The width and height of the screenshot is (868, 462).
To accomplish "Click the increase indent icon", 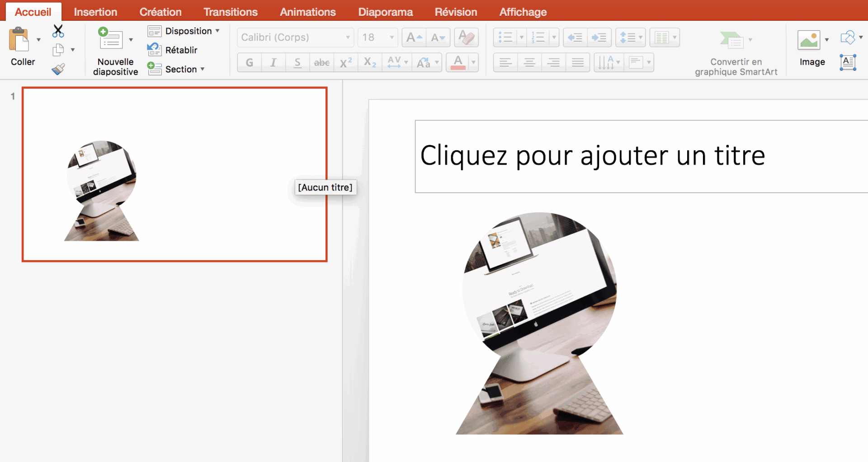I will click(x=599, y=38).
